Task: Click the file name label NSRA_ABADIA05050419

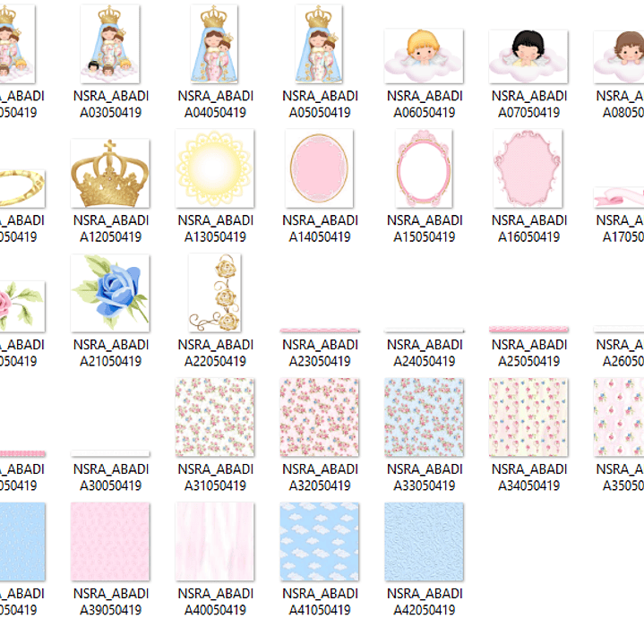Action: [x=320, y=104]
